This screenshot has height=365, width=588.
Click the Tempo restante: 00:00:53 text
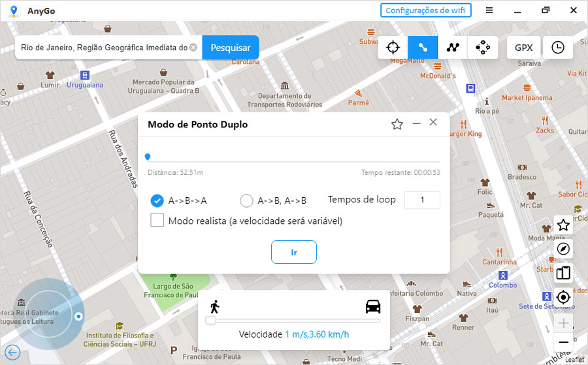400,172
